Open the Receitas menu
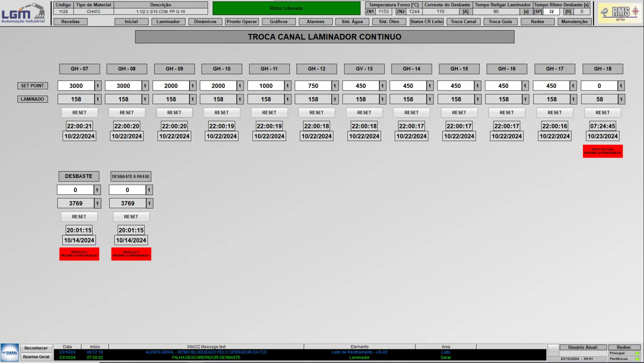The width and height of the screenshot is (644, 363). click(71, 22)
